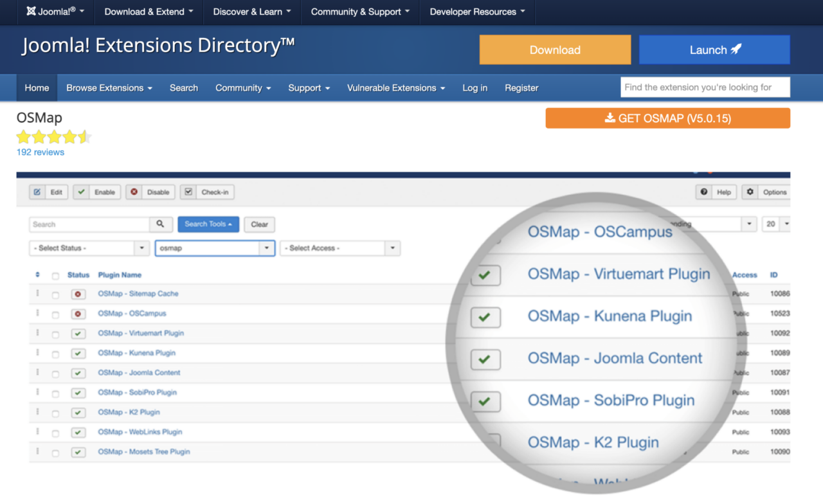The height and width of the screenshot is (504, 823).
Task: Open OSMap - Mosets Tree Plugin link
Action: pyautogui.click(x=144, y=452)
